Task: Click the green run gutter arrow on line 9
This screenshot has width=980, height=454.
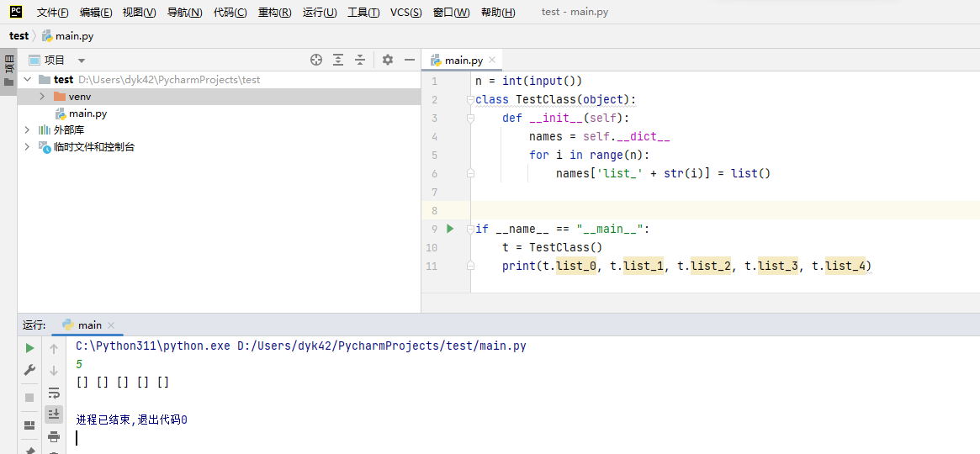Action: (x=450, y=230)
